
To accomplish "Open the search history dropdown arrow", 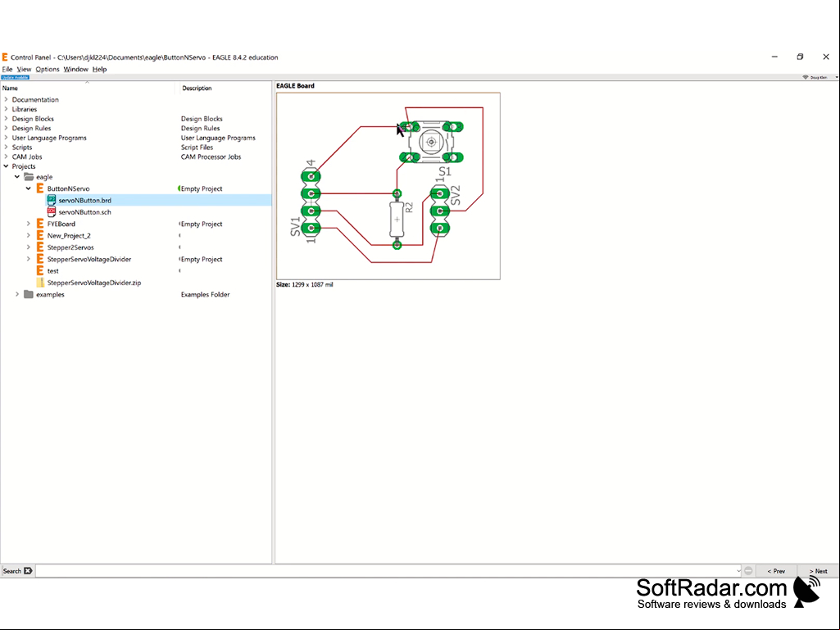I will point(738,571).
